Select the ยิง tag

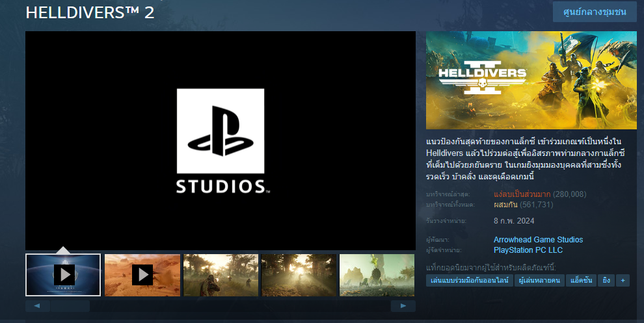[x=606, y=281]
